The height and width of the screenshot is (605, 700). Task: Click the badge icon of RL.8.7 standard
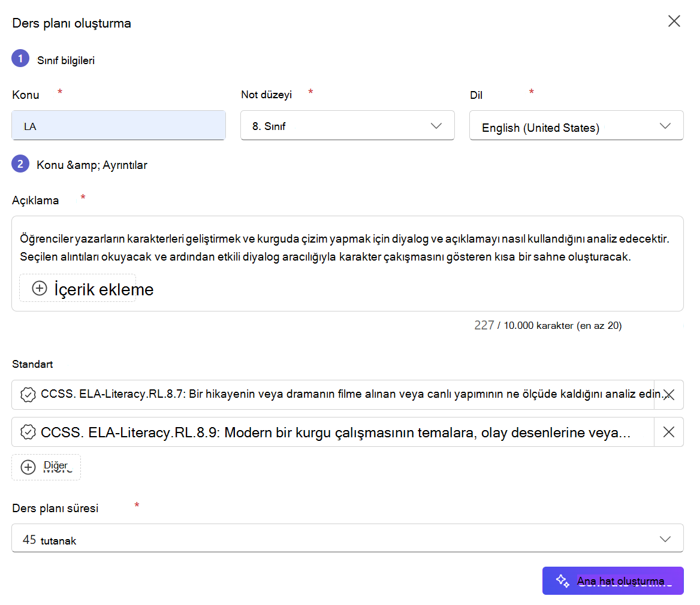tap(28, 395)
